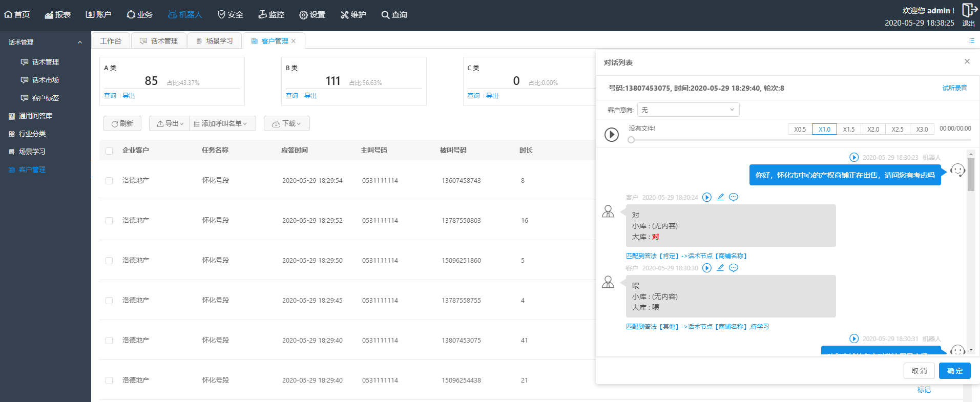Image resolution: width=980 pixels, height=402 pixels.
Task: Open the 监控 menu in top navigation
Action: point(271,15)
